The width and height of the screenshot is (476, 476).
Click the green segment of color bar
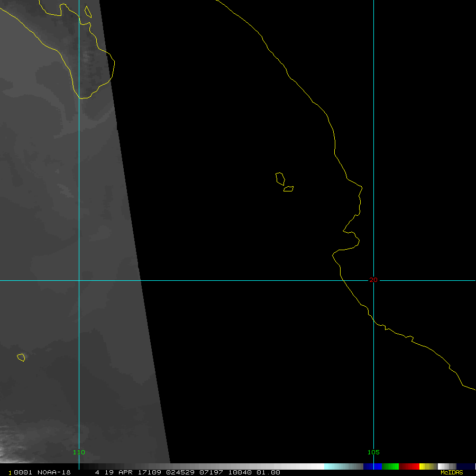(x=390, y=466)
